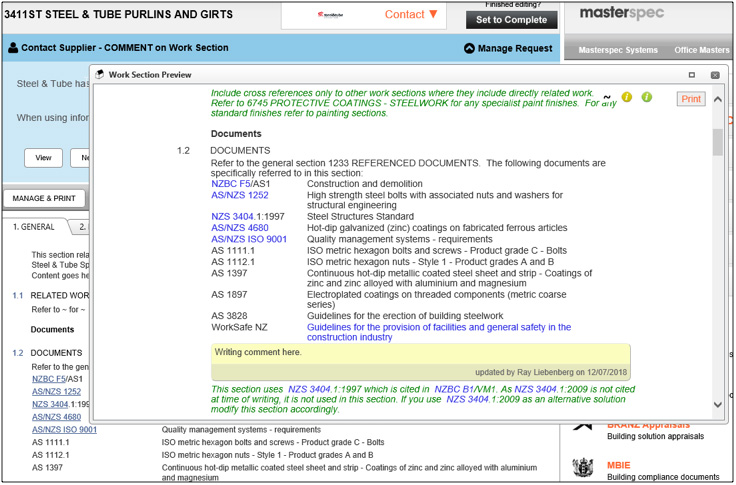Click the Manage Request chevron icon
Screen dimensions: 736x485
(x=470, y=48)
